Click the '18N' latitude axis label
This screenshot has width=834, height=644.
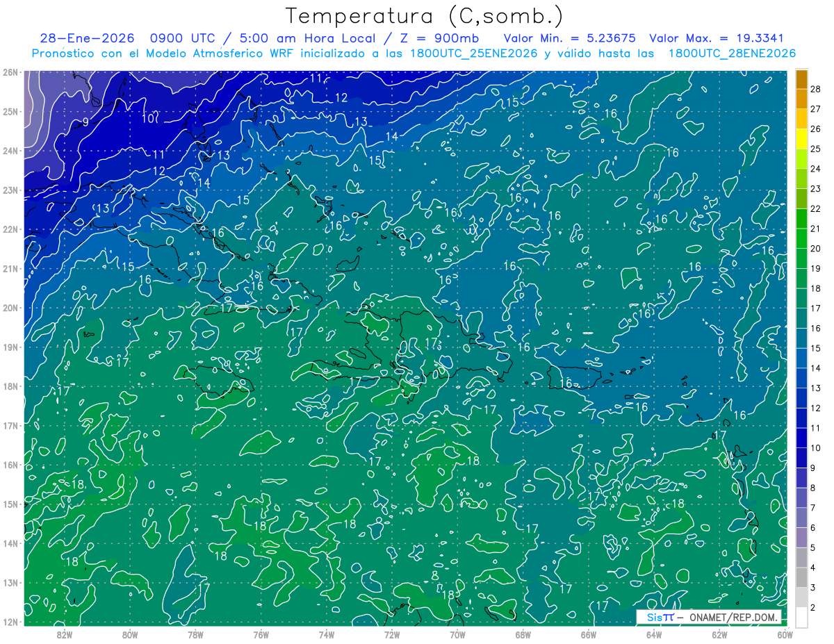coord(10,386)
